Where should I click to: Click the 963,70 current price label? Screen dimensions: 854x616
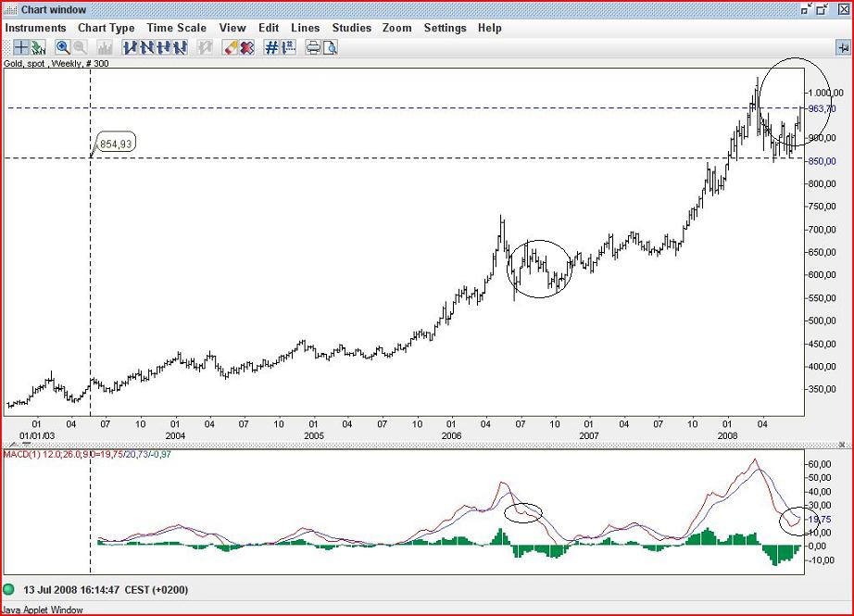822,109
